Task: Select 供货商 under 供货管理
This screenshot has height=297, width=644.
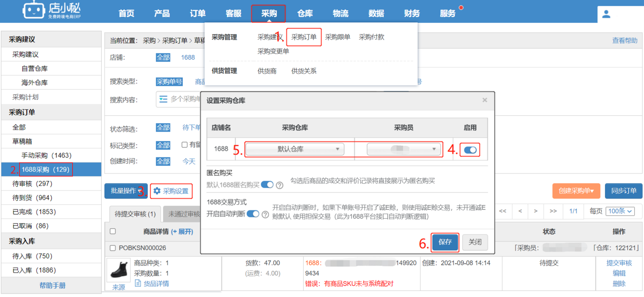Action: click(x=267, y=71)
